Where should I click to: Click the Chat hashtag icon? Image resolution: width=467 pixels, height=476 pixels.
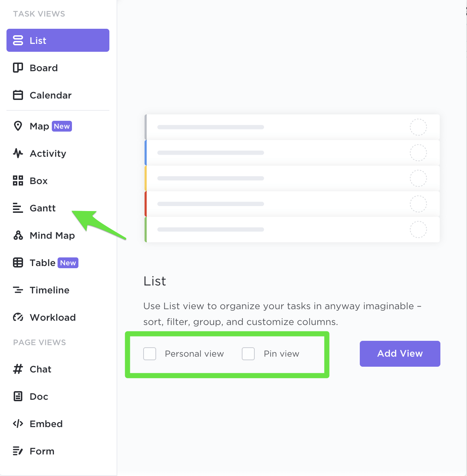click(18, 369)
